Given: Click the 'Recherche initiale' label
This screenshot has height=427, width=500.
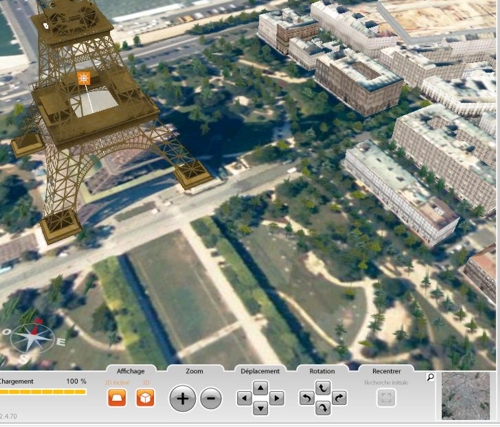Looking at the screenshot, I should tap(386, 383).
